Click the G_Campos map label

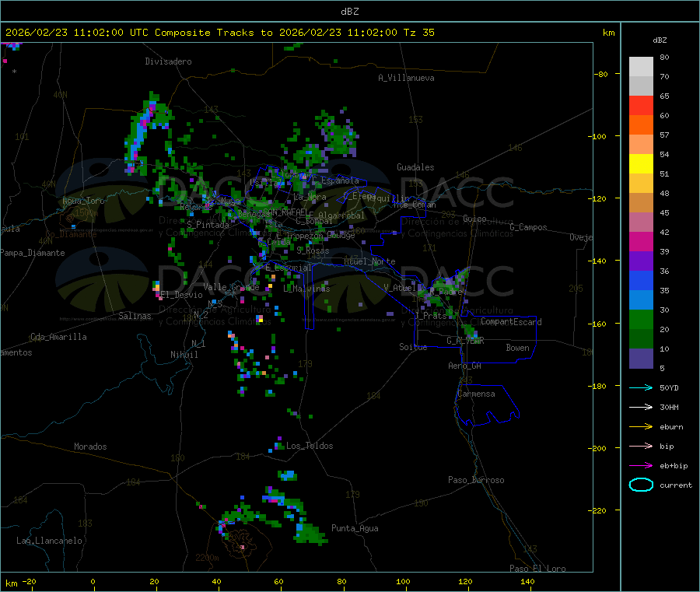(x=529, y=227)
